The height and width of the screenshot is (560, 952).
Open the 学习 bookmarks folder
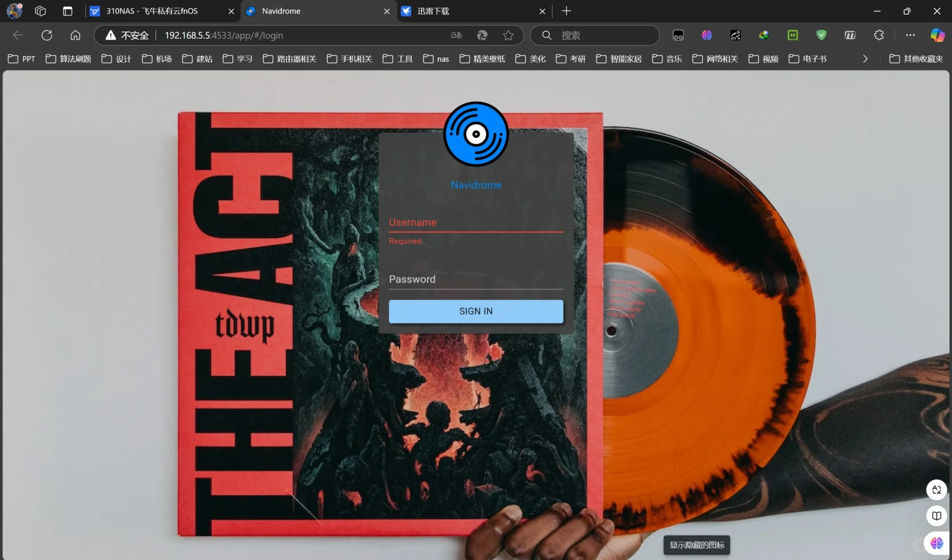pos(238,59)
